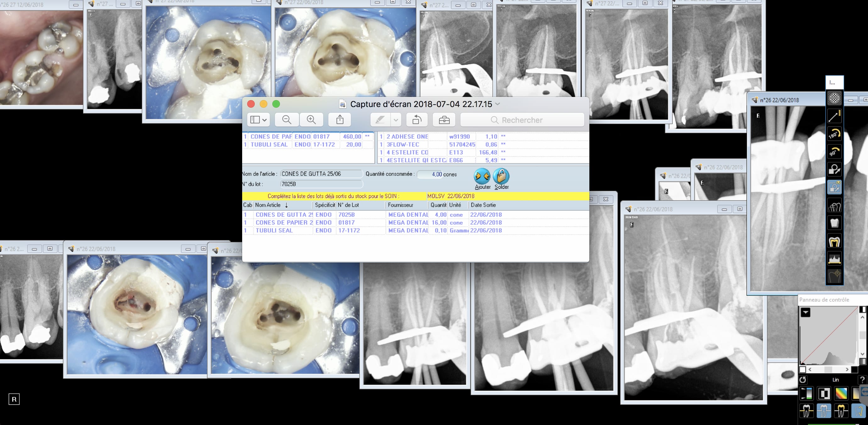The height and width of the screenshot is (425, 868).
Task: Toggle the image inversion black-white filter
Action: coord(824,394)
